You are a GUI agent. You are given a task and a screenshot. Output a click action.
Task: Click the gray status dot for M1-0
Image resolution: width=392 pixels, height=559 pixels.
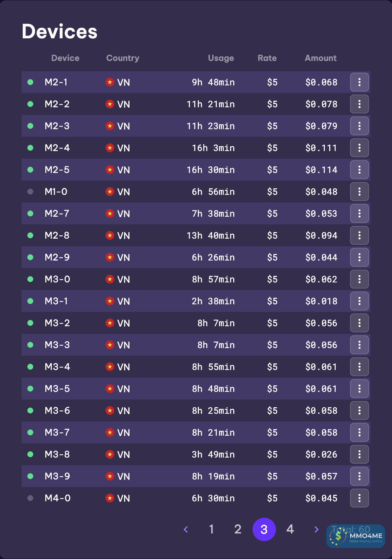[x=30, y=192]
